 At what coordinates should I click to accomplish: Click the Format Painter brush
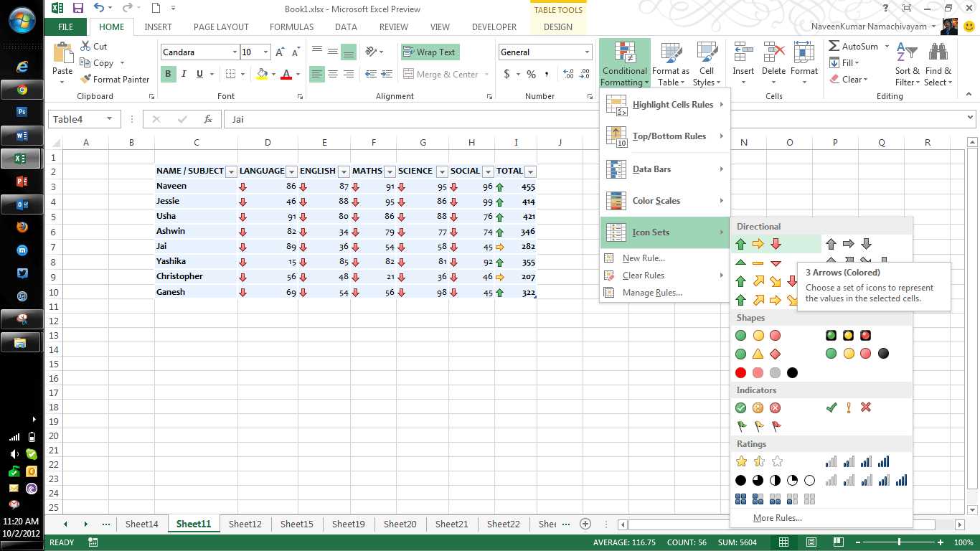click(85, 80)
